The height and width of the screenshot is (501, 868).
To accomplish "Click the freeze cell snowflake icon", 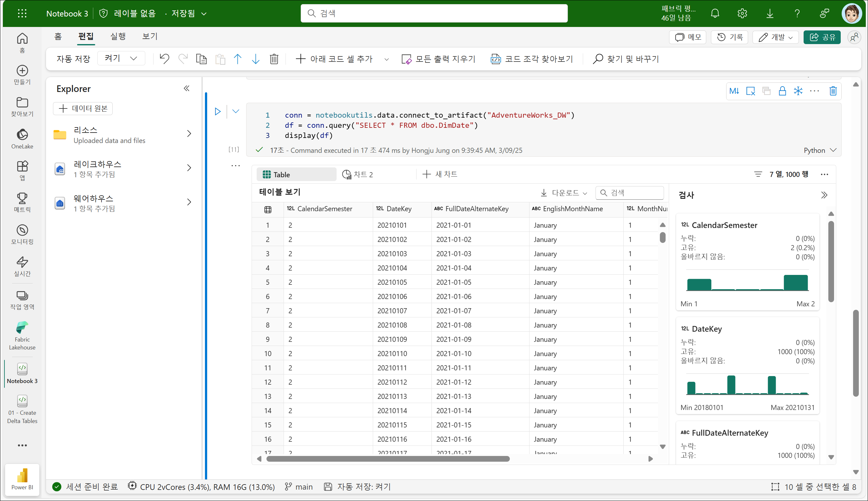I will point(798,91).
